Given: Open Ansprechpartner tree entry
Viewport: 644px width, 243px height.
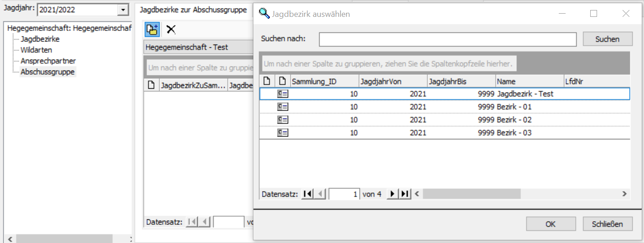Looking at the screenshot, I should point(48,61).
